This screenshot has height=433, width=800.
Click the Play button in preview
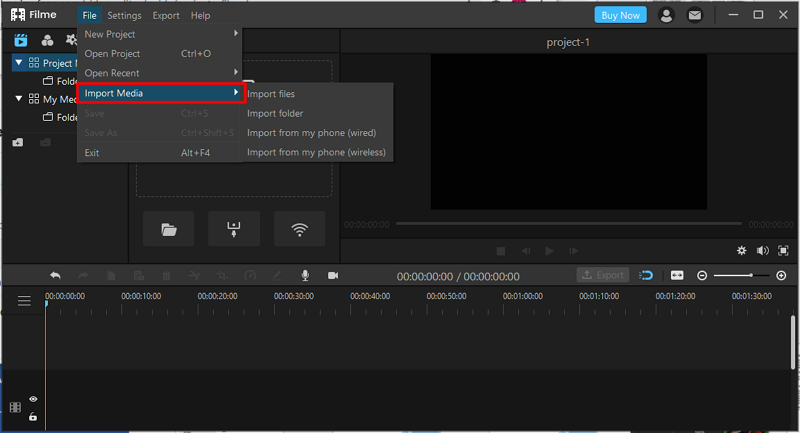point(549,251)
